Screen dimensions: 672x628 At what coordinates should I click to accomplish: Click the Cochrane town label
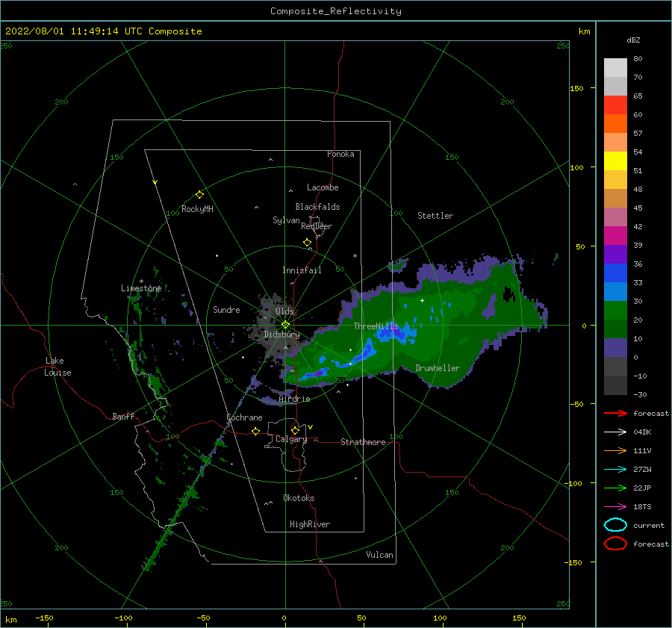coord(244,417)
